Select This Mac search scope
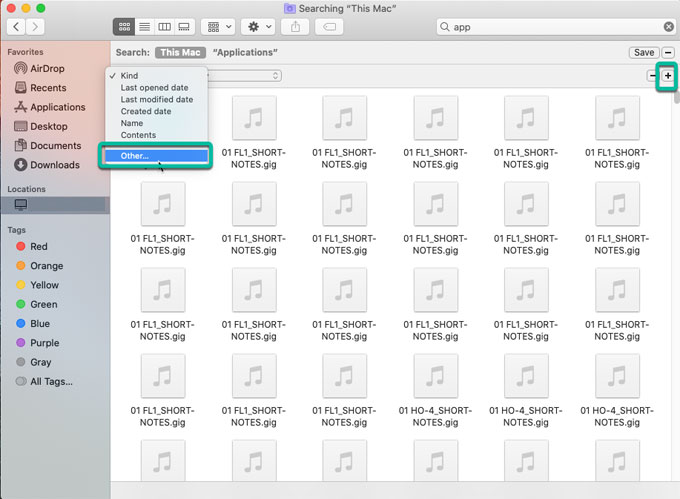Screen dimensions: 680x499 [x=179, y=52]
